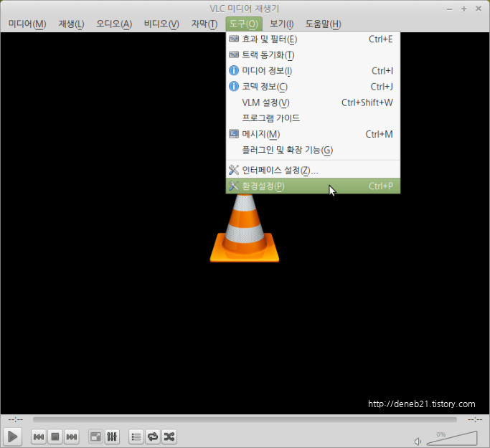
Task: Click the playback seek bar
Action: pos(245,419)
